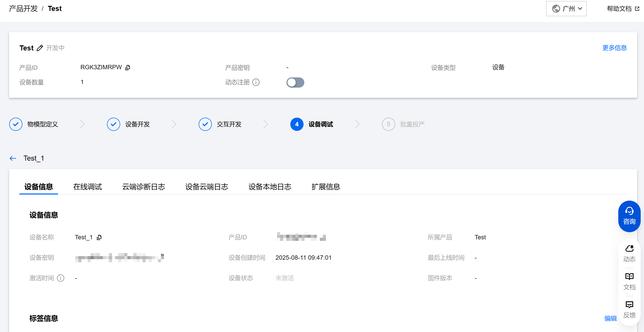The width and height of the screenshot is (644, 332).
Task: Switch to the 云端诊断日志 tab
Action: 143,187
